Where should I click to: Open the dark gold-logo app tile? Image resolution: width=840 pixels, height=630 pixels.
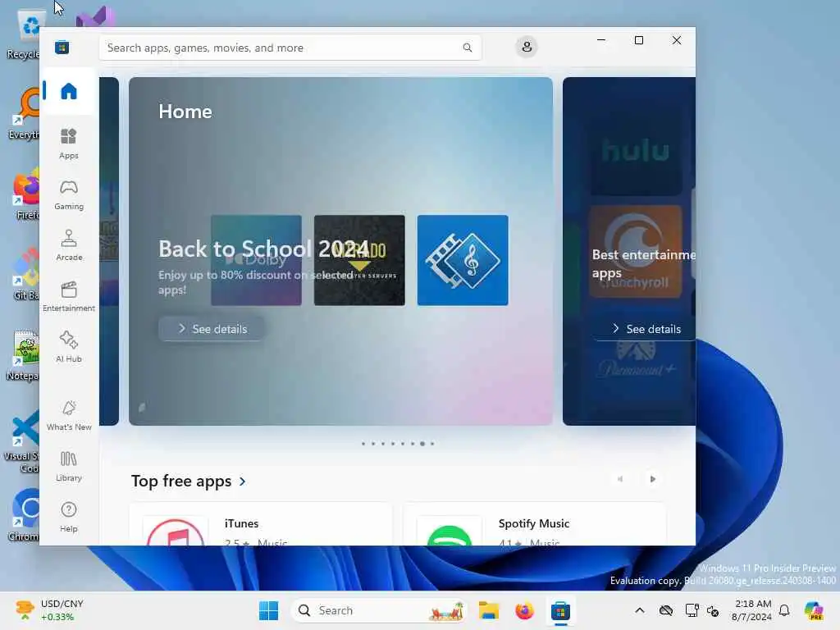pyautogui.click(x=359, y=260)
